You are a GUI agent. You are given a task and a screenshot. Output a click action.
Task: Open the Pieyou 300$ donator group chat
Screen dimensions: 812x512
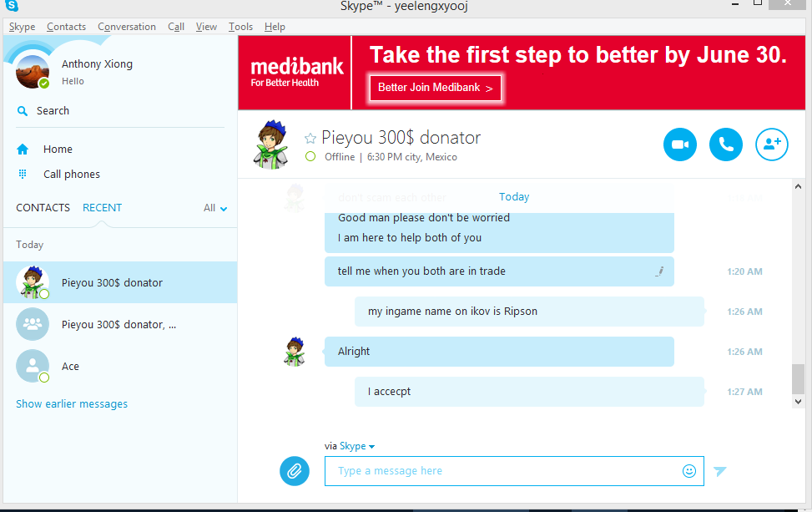(120, 324)
